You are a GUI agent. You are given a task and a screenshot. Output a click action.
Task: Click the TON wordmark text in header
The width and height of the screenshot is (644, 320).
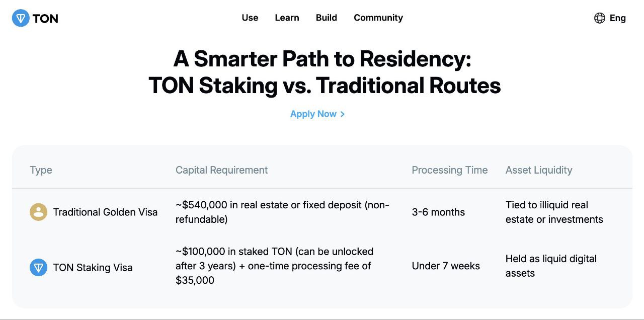[x=45, y=19]
